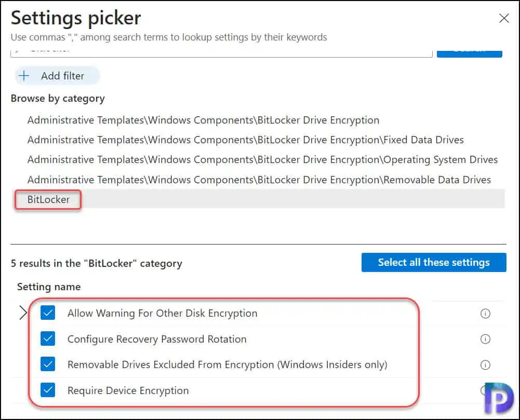Uncheck Allow Warning For Other Disk Encryption

tap(48, 313)
